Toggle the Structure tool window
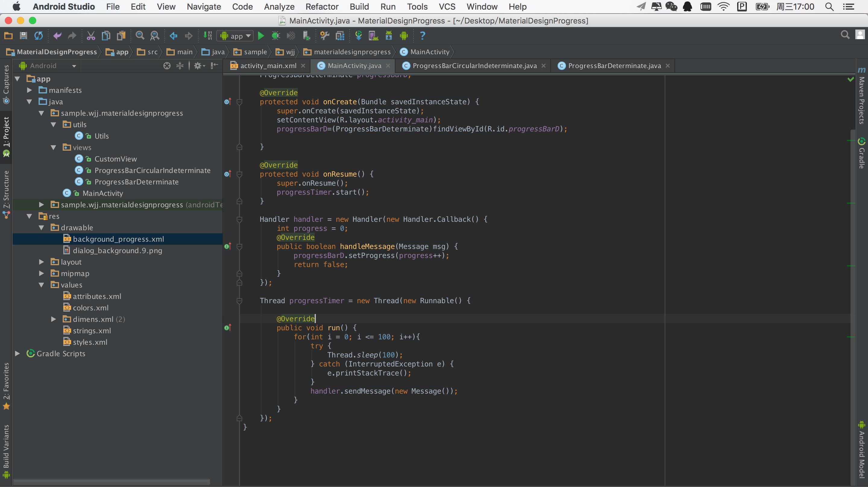 6,194
